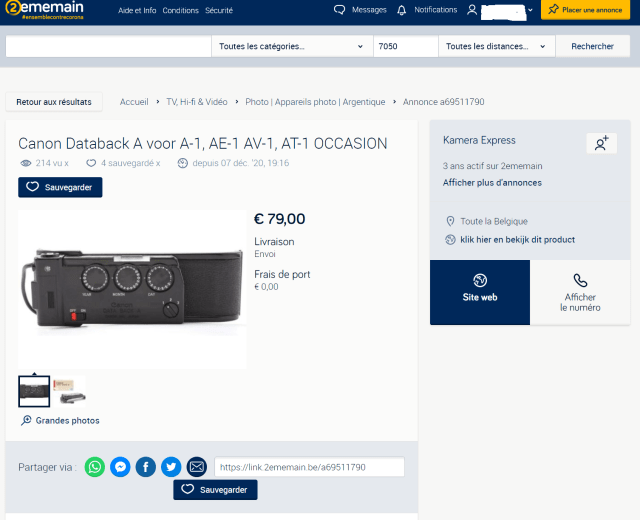
Task: Select the second product thumbnail
Action: pos(69,391)
